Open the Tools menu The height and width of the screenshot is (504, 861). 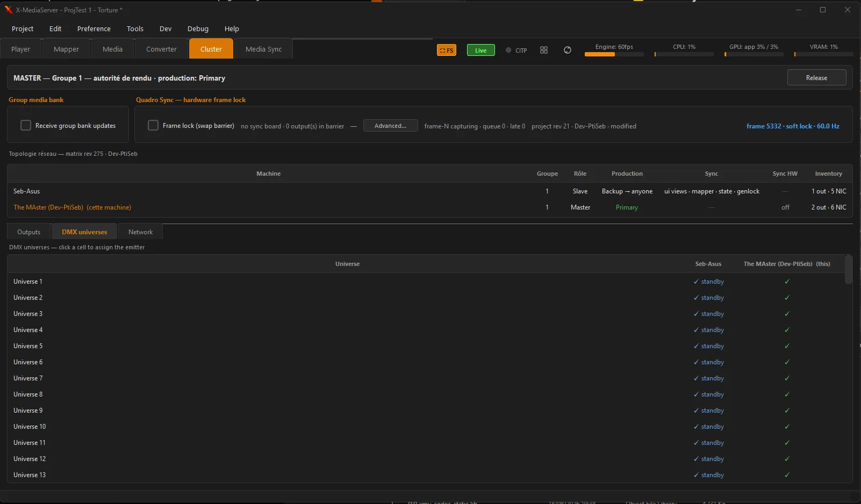135,28
